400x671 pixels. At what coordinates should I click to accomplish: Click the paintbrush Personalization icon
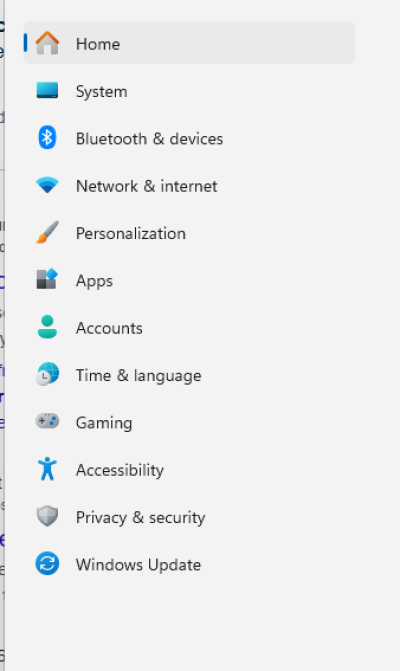click(47, 232)
